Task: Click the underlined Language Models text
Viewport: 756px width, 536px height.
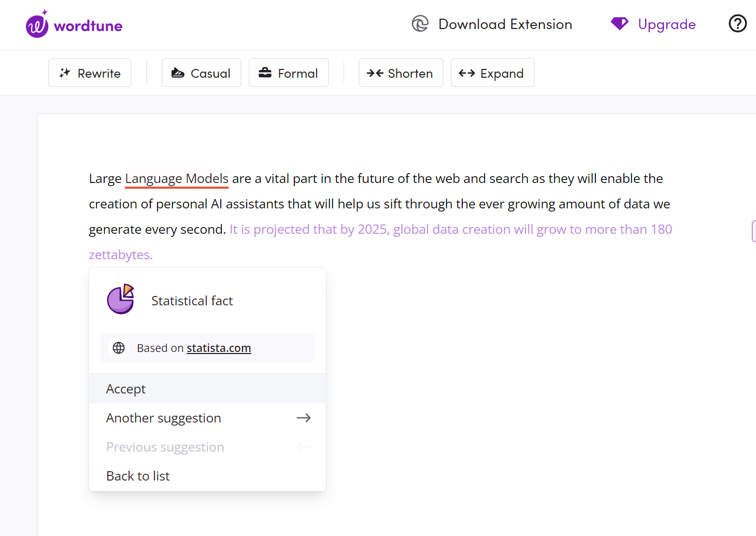Action: [177, 179]
